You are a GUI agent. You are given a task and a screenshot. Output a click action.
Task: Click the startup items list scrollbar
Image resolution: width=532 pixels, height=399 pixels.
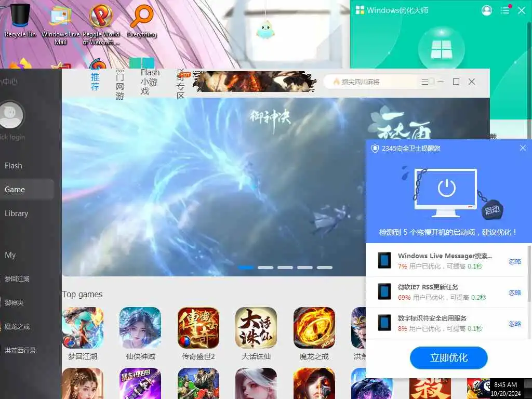(x=529, y=275)
